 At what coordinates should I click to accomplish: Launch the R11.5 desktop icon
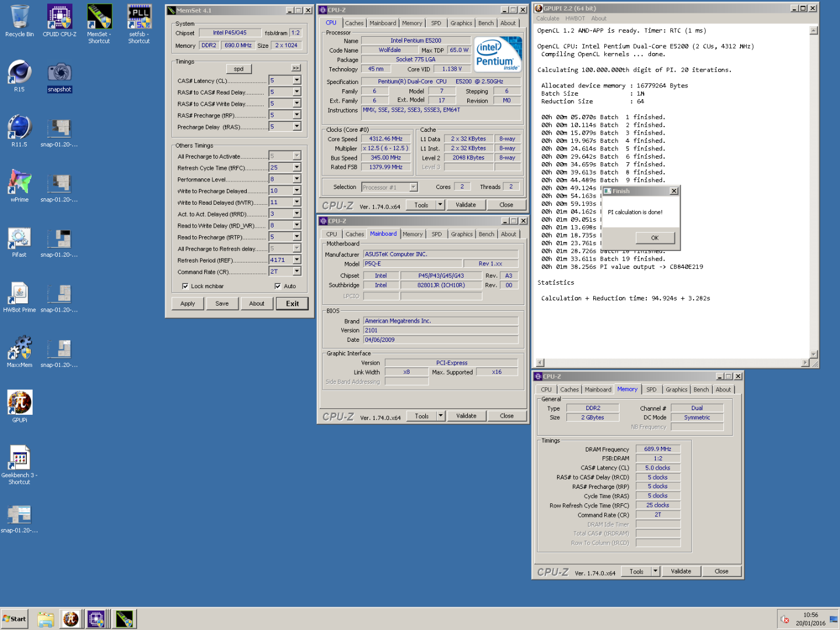click(19, 131)
